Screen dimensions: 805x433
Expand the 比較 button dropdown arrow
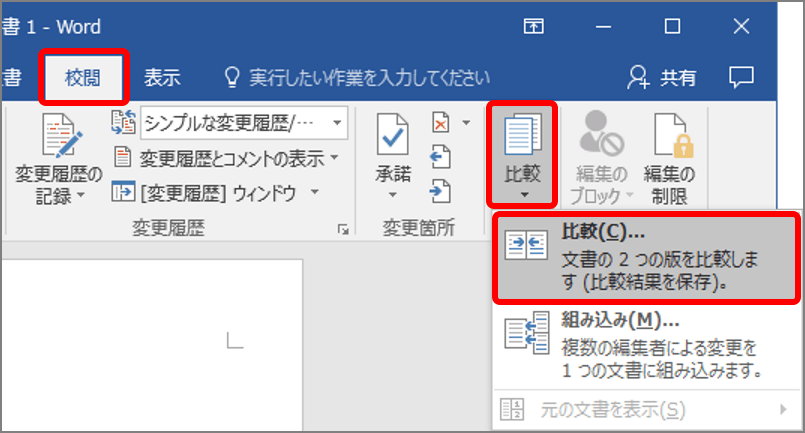(x=524, y=195)
